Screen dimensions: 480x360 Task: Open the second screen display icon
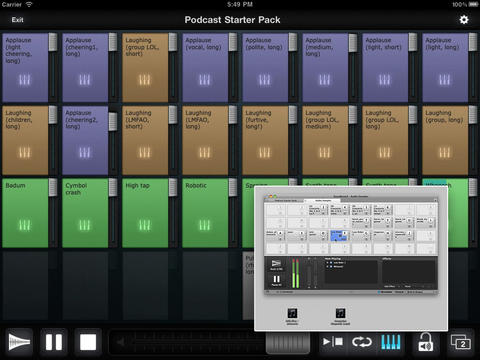(461, 342)
